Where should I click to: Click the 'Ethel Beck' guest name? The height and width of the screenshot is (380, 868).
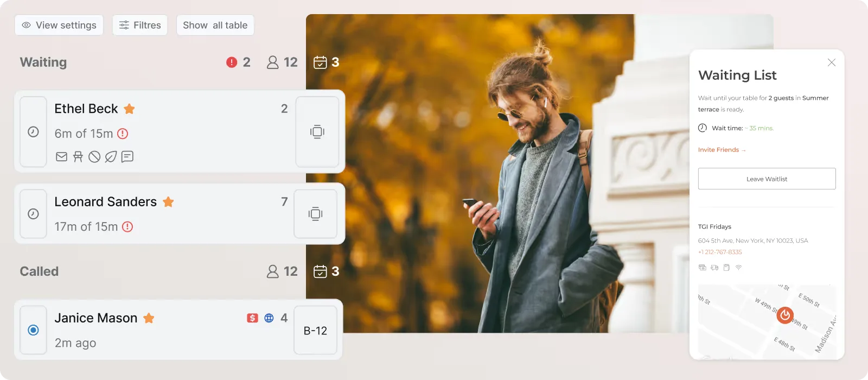[x=86, y=109]
